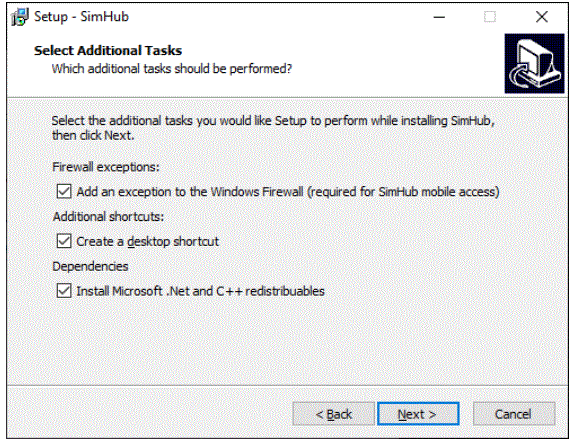This screenshot has height=445, width=584.
Task: Click the ".Net and C++ redistribuables" label text
Action: click(x=245, y=291)
